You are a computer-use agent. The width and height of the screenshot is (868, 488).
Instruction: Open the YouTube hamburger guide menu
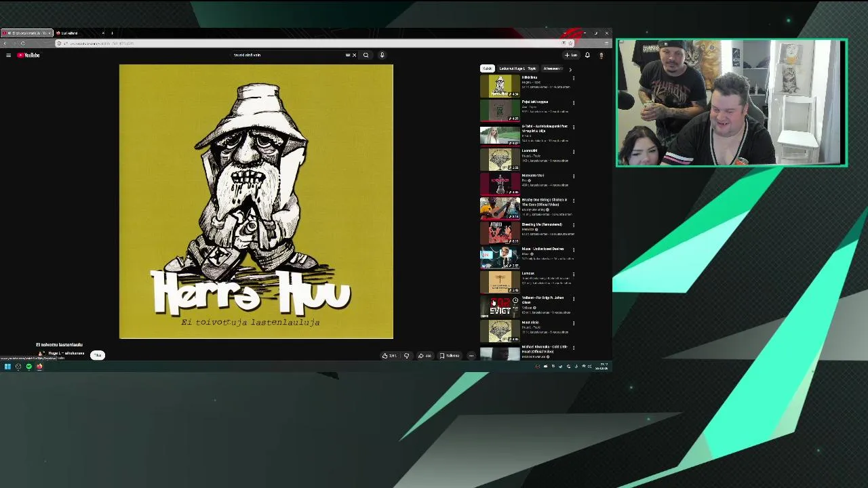(8, 55)
